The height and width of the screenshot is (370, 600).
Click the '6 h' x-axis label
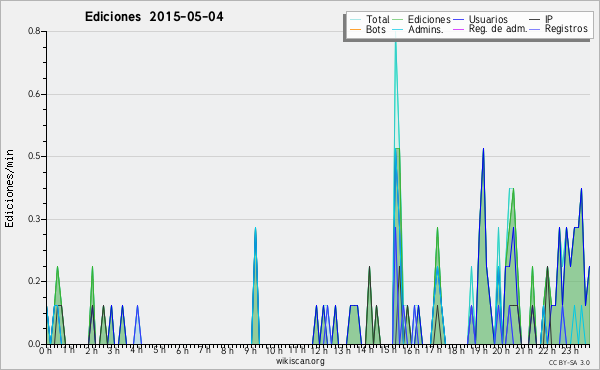[x=183, y=351]
